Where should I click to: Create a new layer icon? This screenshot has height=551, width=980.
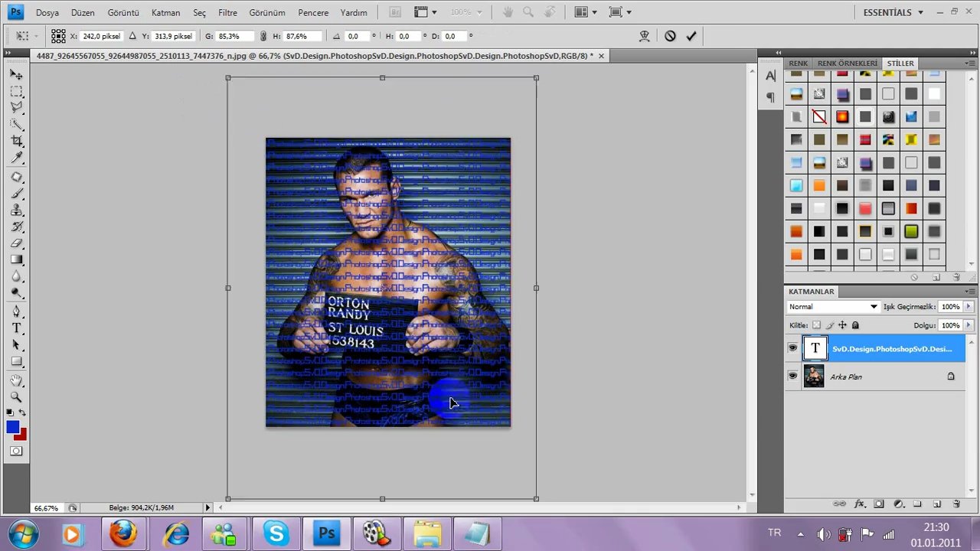pyautogui.click(x=936, y=504)
